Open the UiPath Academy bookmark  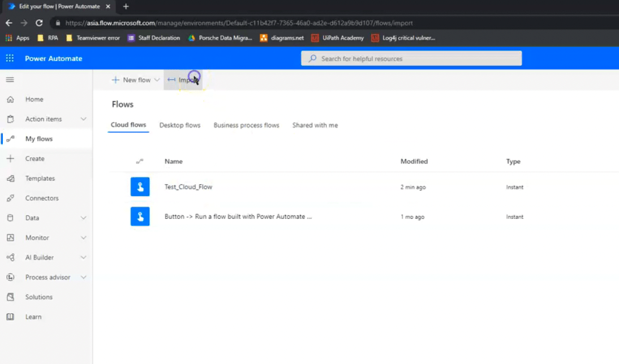click(338, 38)
